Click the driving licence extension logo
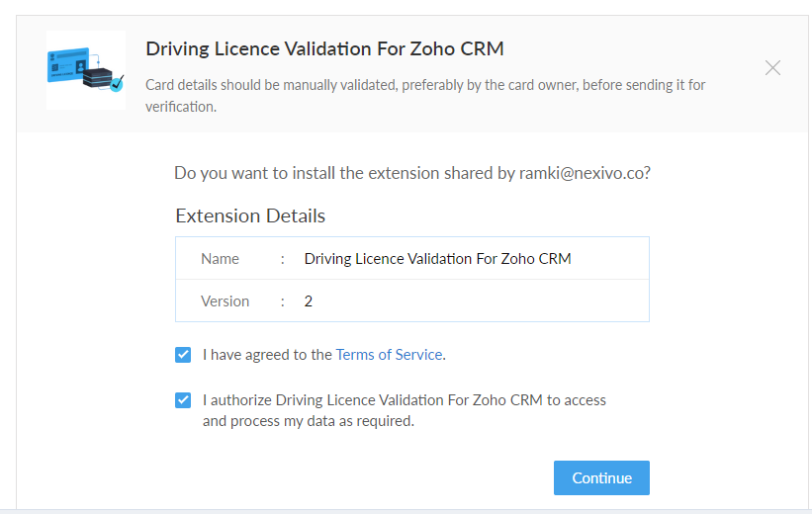Screen dimensions: 812x514 pyautogui.click(x=86, y=70)
